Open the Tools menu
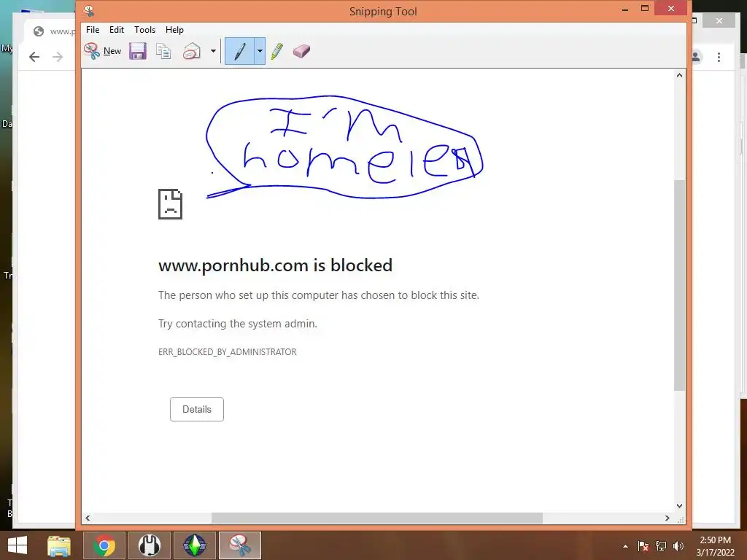Screen dimensions: 747x560 click(145, 29)
